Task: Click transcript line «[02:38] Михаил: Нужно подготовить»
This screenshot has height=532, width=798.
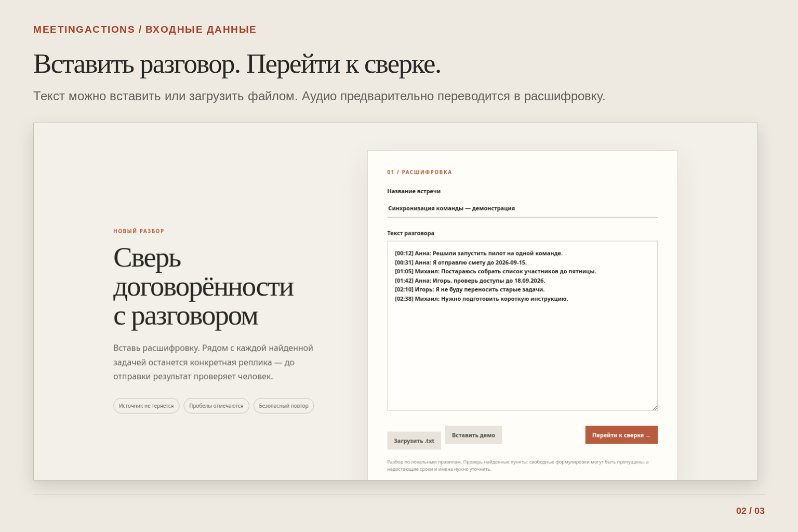Action: pos(482,299)
